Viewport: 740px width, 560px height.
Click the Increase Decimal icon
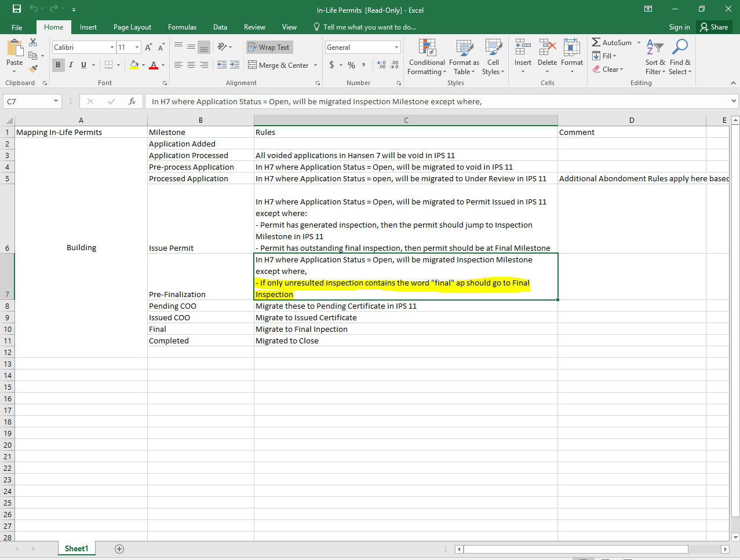(381, 65)
